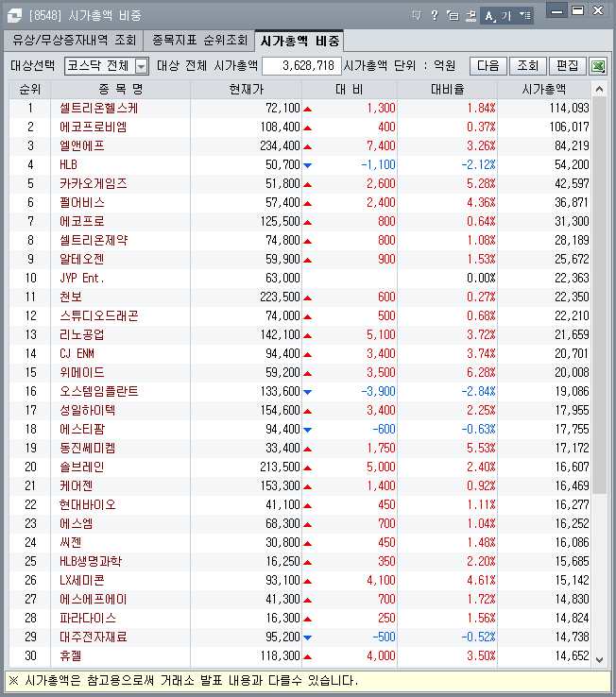The height and width of the screenshot is (697, 616).
Task: Click the 편집 button
Action: pos(568,66)
